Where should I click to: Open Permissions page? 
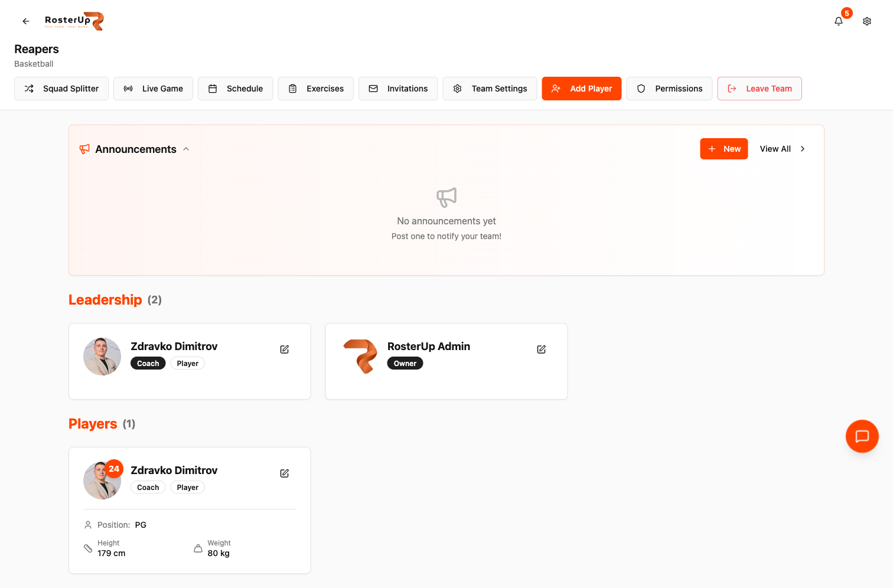[x=670, y=89]
